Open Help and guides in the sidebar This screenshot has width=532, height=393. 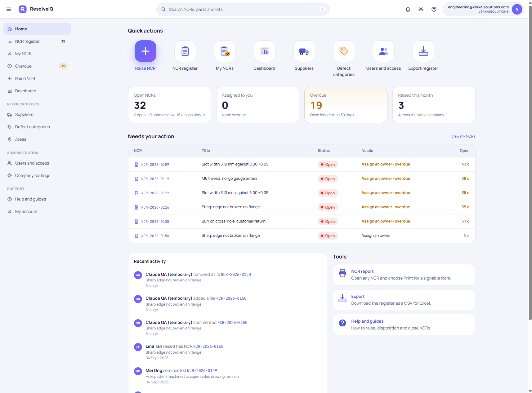37,199
